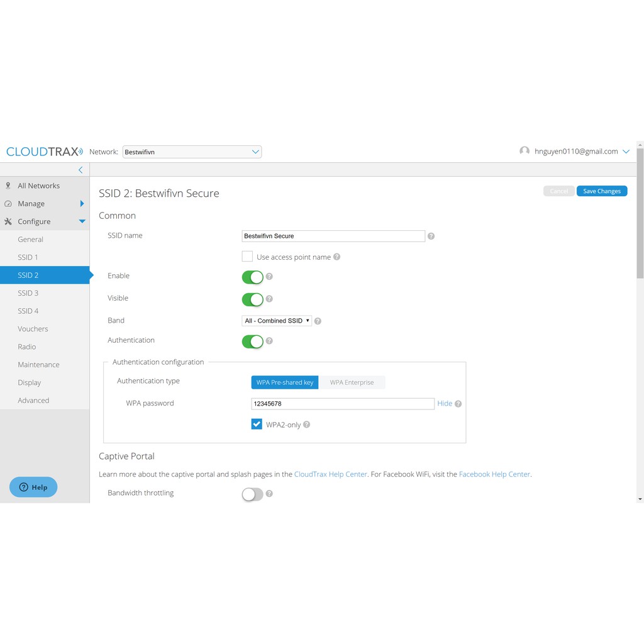Click the help icon next to Enable toggle
The image size is (644, 644).
(269, 276)
